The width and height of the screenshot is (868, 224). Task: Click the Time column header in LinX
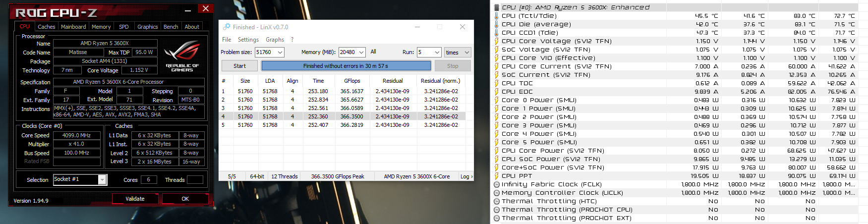[318, 81]
